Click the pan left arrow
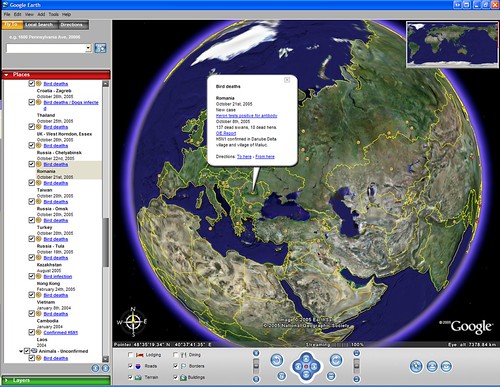Viewport: 500px width, 387px height. click(298, 367)
